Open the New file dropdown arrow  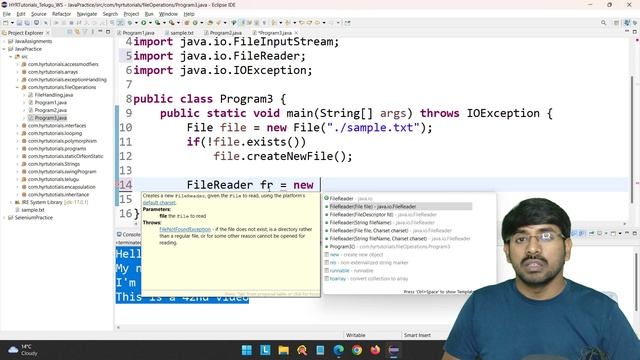(11, 23)
